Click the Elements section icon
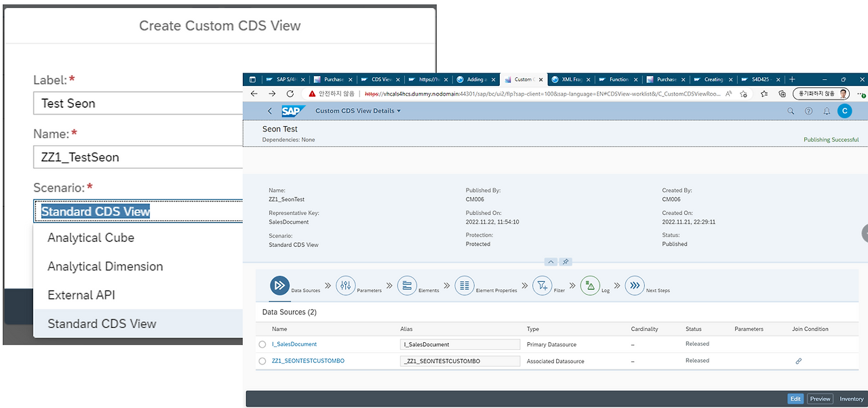Image resolution: width=868 pixels, height=408 pixels. [407, 285]
